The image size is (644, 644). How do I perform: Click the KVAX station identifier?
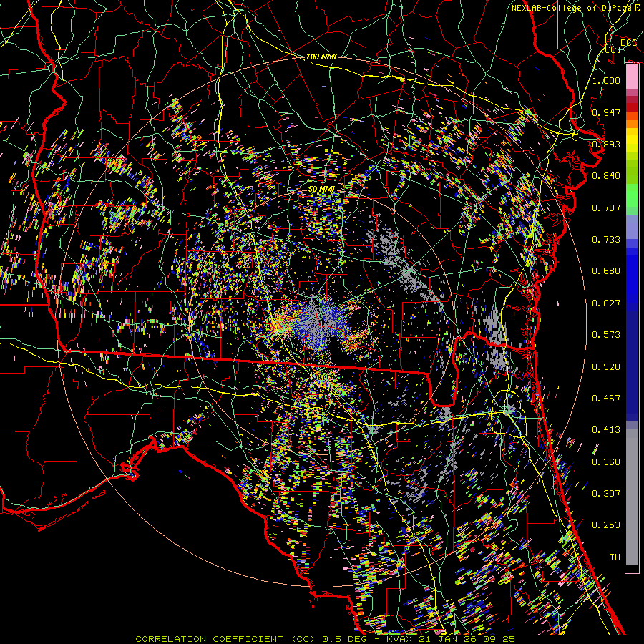click(x=399, y=639)
